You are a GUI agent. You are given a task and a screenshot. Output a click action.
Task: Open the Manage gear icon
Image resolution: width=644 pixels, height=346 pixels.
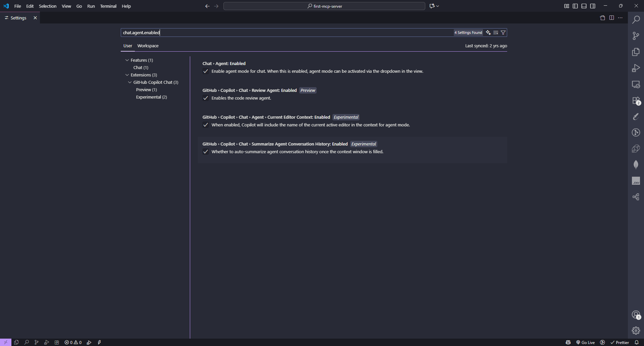(x=636, y=331)
